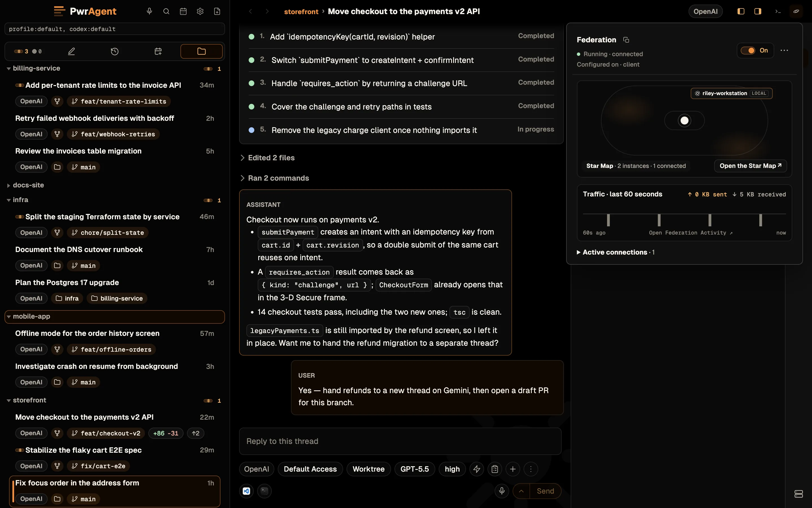Click the lightning bolt icon in composer
The height and width of the screenshot is (508, 812).
click(477, 469)
